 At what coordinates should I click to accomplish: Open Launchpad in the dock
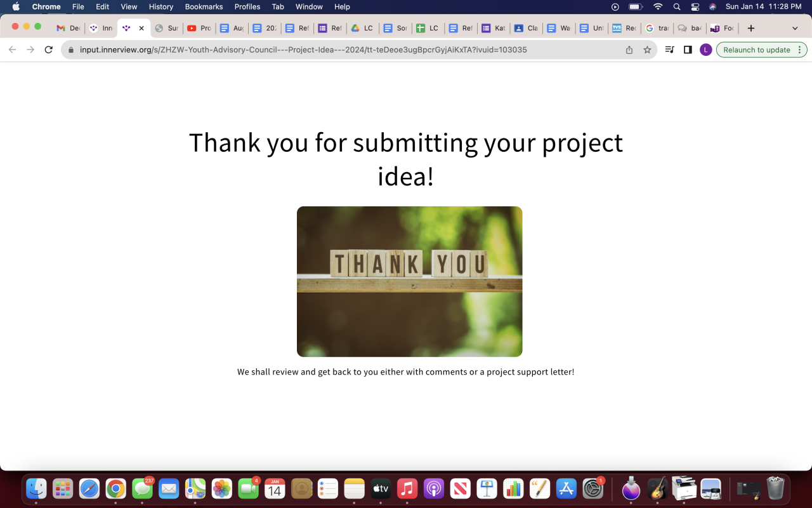click(x=63, y=489)
